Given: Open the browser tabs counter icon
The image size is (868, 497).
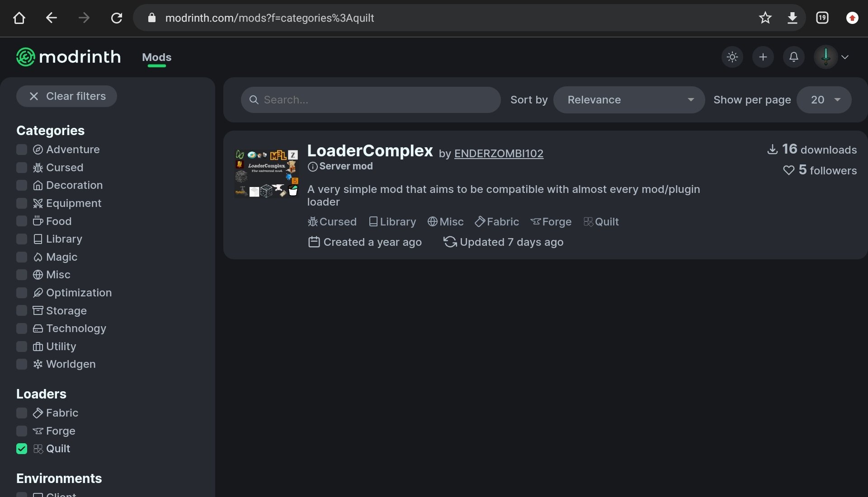Looking at the screenshot, I should [822, 18].
